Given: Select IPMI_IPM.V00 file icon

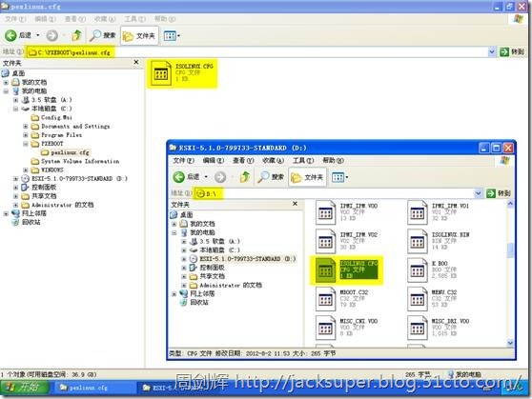Looking at the screenshot, I should click(325, 212).
